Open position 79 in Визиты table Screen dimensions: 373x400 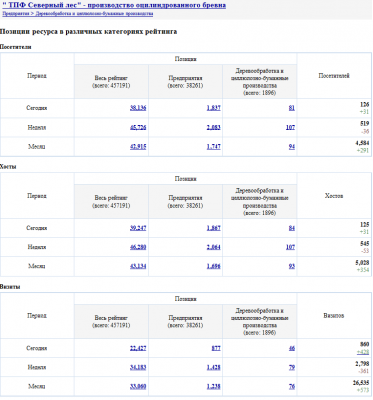292,367
